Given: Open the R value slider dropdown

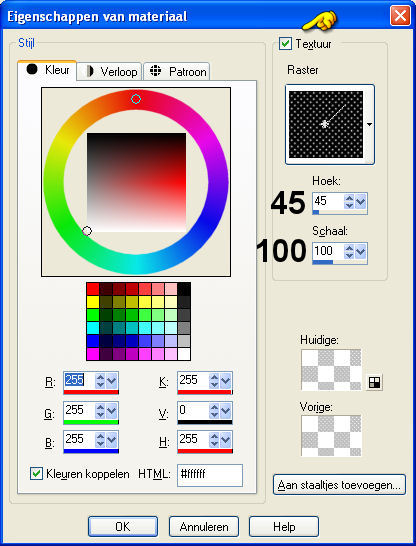Looking at the screenshot, I should pos(111,381).
